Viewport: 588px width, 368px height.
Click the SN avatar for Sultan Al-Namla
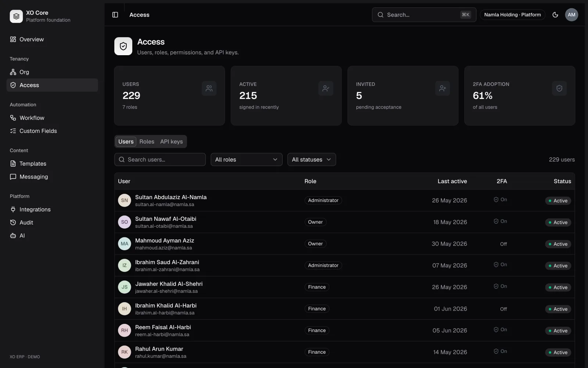click(x=125, y=201)
